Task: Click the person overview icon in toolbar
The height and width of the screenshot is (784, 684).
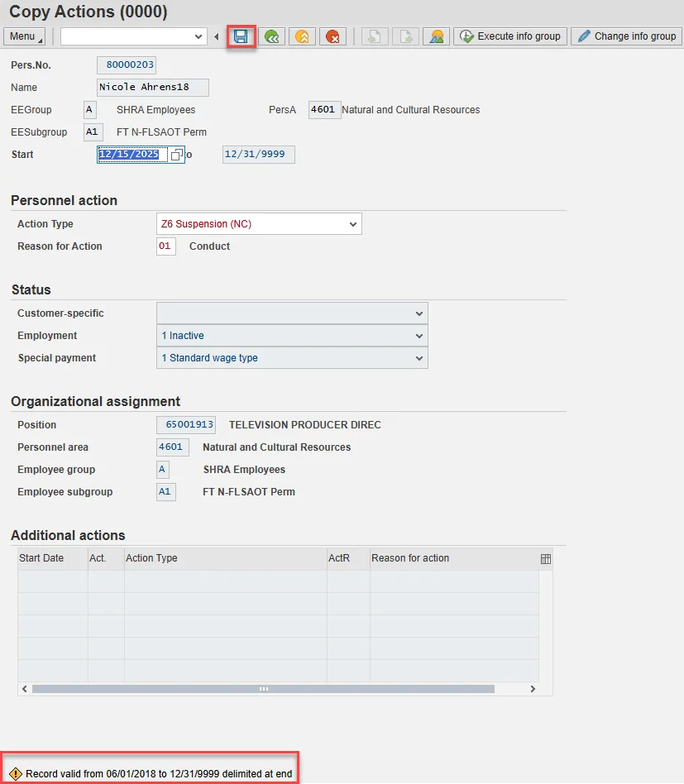Action: click(x=436, y=36)
